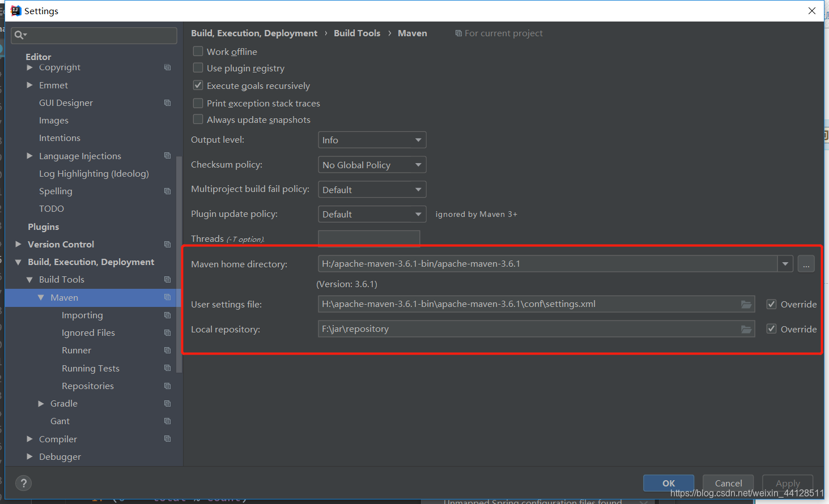Click the Cancel button
Viewport: 829px width, 504px height.
pyautogui.click(x=728, y=483)
